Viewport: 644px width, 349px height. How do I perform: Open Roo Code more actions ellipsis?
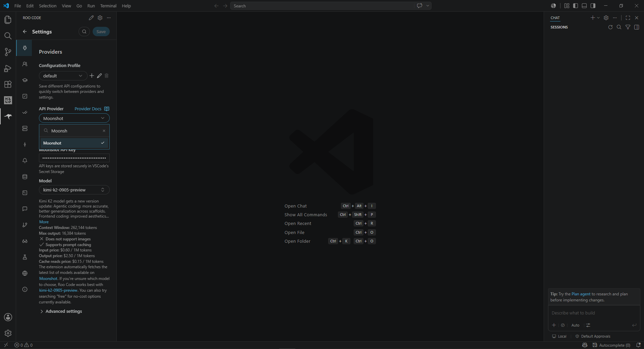click(x=109, y=18)
